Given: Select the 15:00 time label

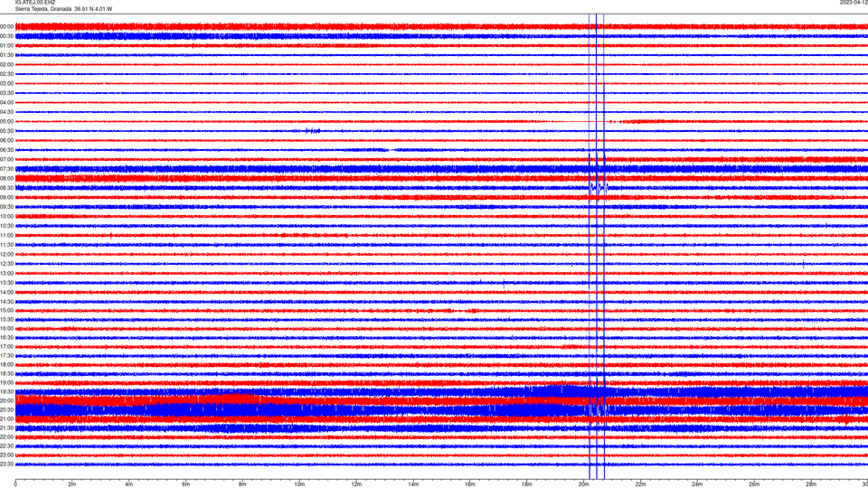Looking at the screenshot, I should tap(6, 310).
